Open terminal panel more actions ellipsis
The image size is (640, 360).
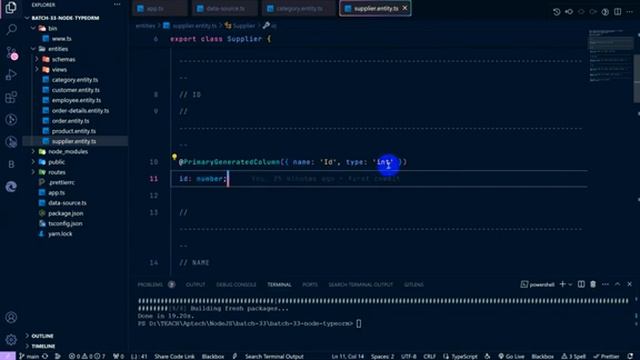[x=605, y=284]
